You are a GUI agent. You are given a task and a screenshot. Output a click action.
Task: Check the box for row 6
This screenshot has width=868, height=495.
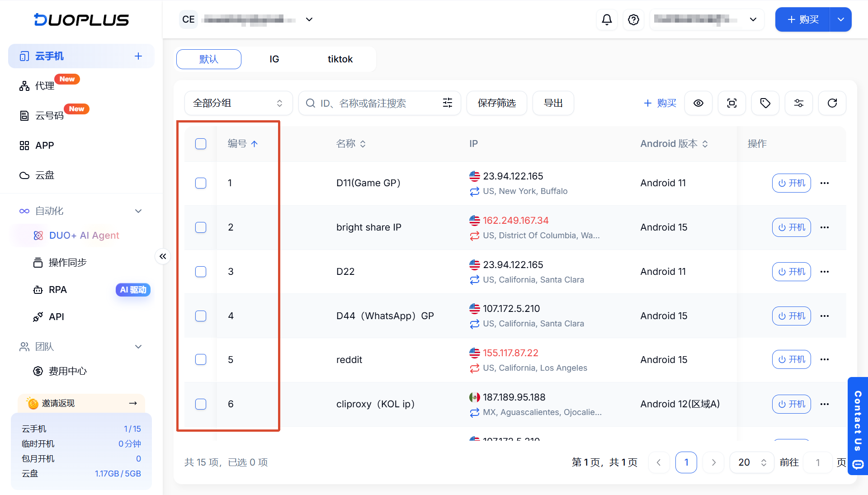201,404
